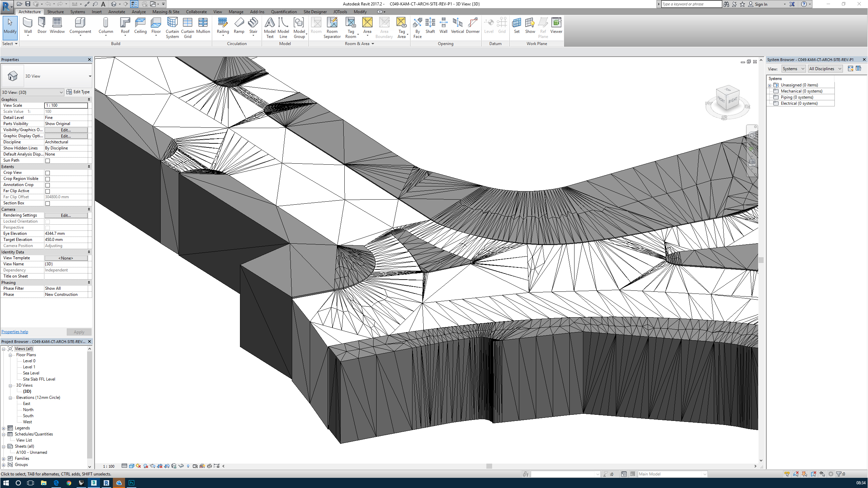The width and height of the screenshot is (868, 488).
Task: Open the Detail Level dropdown
Action: tap(65, 117)
